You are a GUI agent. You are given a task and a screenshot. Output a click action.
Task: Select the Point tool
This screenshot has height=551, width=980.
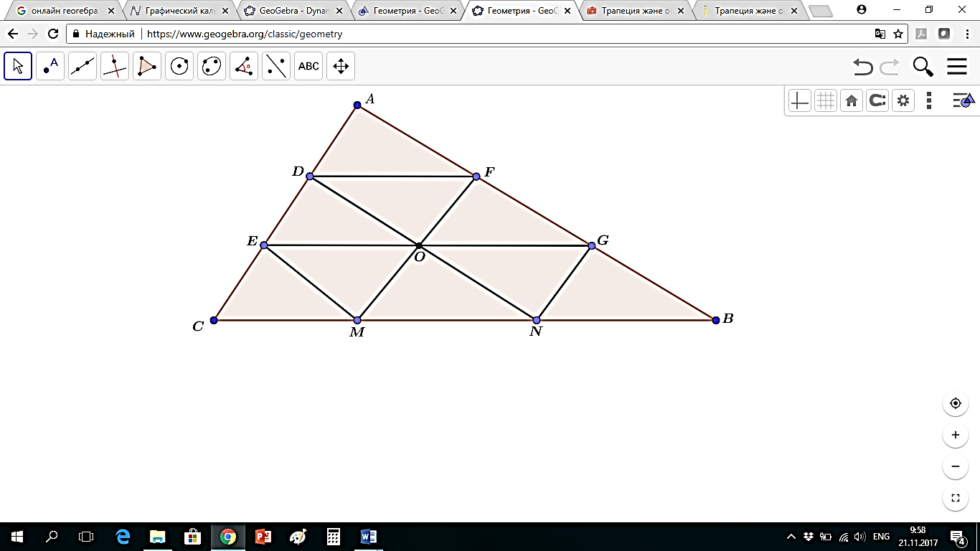tap(50, 66)
